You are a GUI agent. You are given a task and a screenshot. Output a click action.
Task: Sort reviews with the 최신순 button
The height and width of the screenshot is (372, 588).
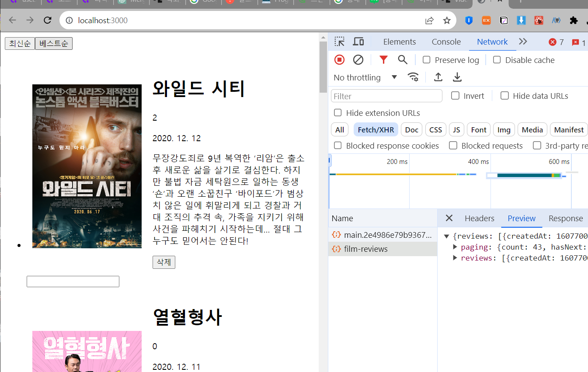click(20, 44)
